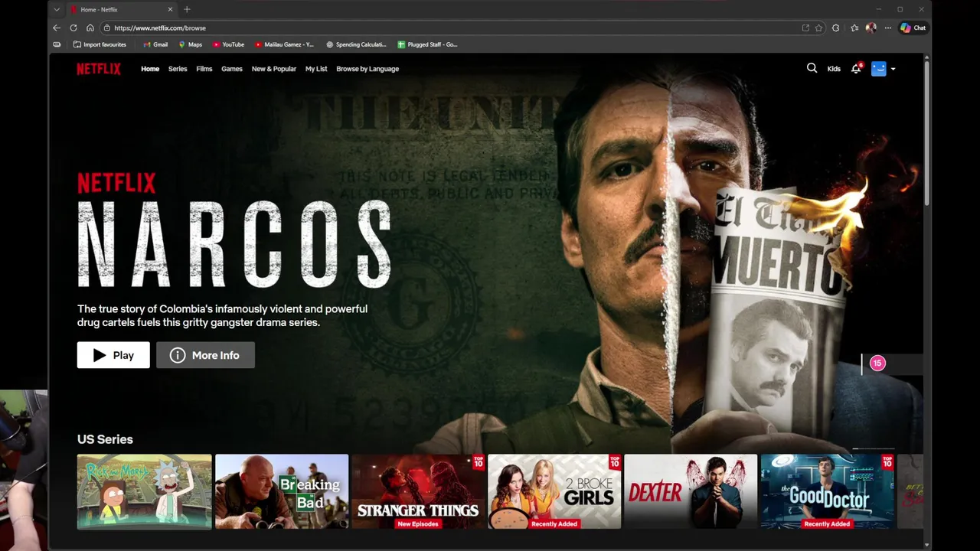
Task: Click the gamepad icon in favourites bar
Action: click(57, 44)
